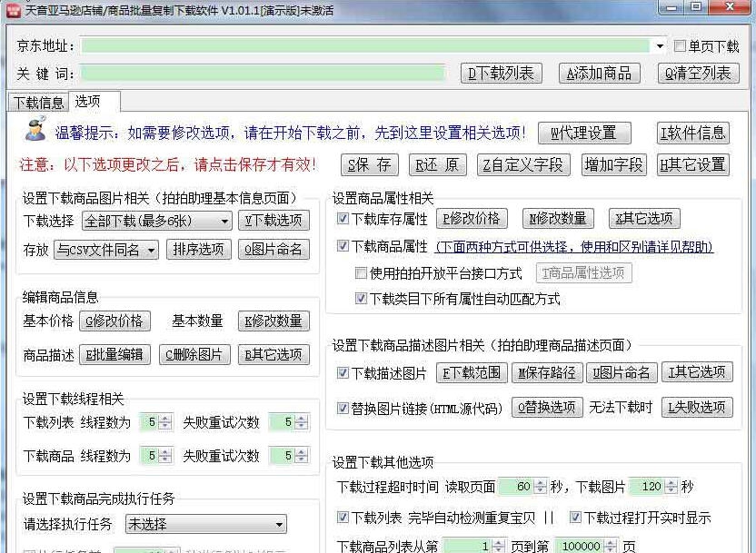Viewport: 756px width, 553px height.
Task: Click the 京东地址 input field
Action: (366, 46)
